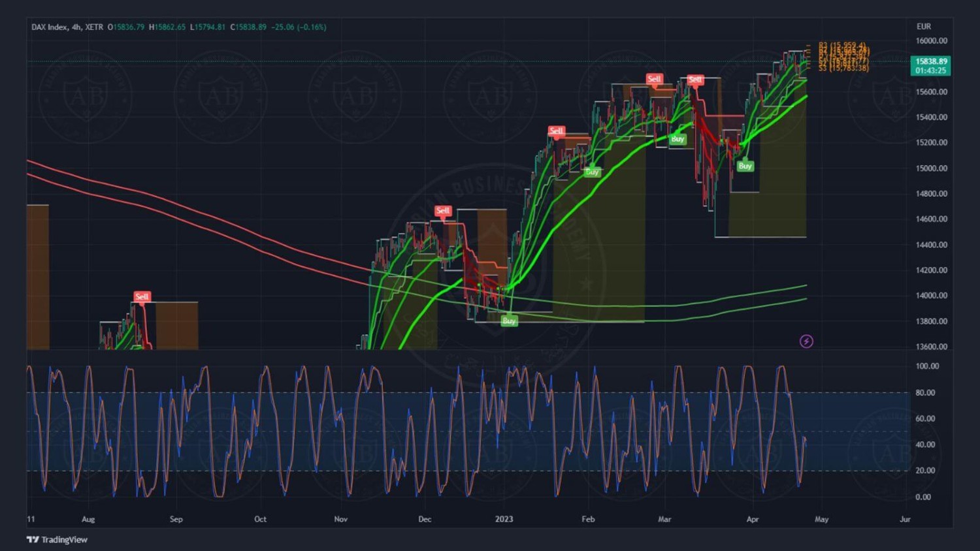Click the 15400.00 price axis label
The width and height of the screenshot is (980, 551).
932,118
